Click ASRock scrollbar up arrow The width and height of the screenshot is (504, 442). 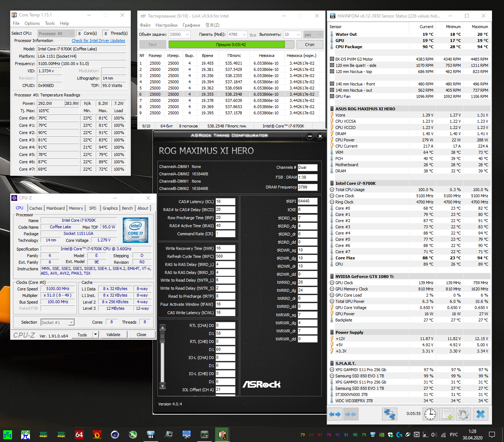point(163,327)
